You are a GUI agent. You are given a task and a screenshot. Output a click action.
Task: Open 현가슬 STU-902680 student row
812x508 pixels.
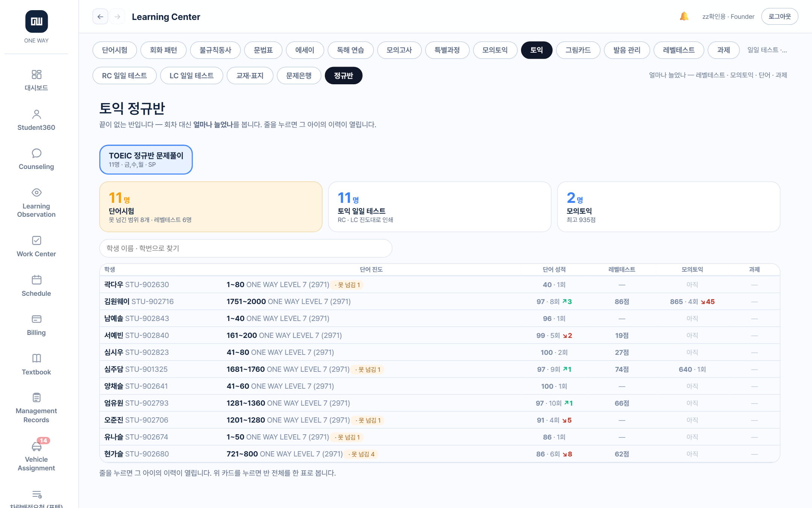click(440, 454)
